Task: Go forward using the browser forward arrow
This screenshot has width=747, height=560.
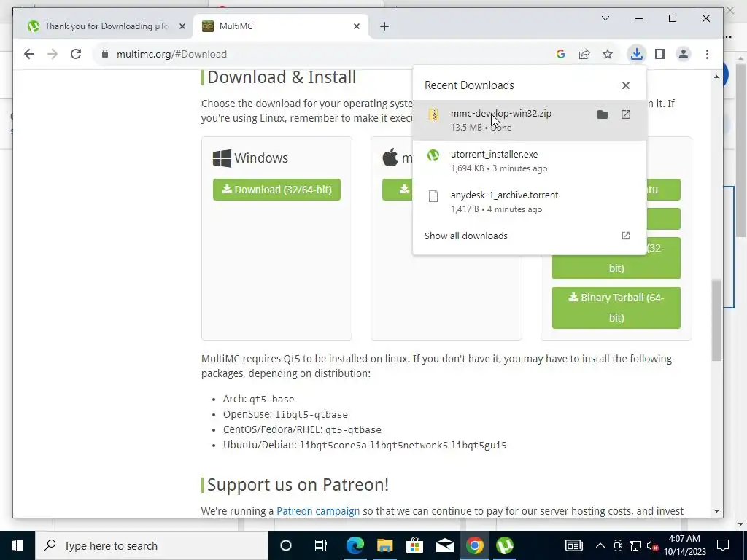Action: coord(53,54)
